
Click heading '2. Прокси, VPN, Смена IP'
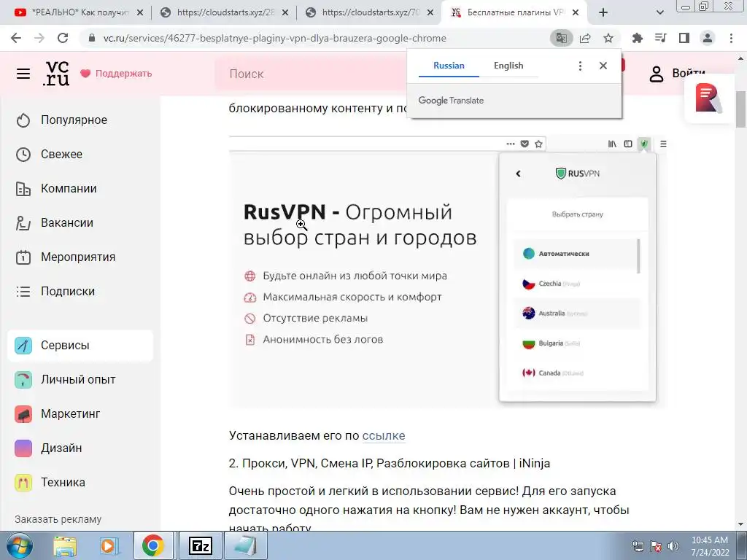[390, 463]
